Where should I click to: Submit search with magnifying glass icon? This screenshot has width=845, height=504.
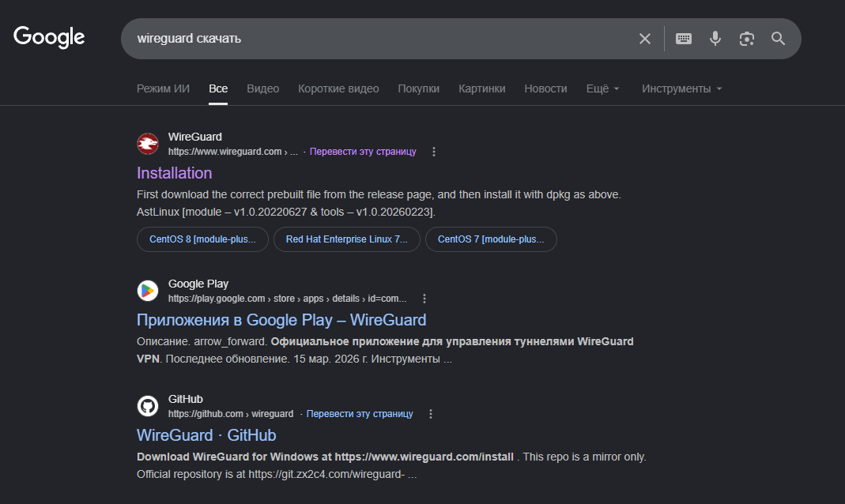(x=778, y=39)
